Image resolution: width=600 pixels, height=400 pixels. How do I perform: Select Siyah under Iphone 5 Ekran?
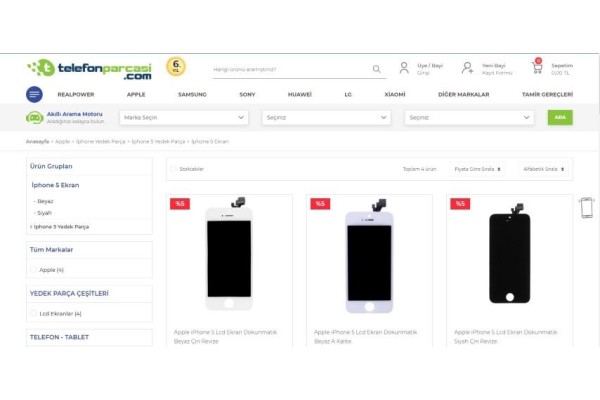[x=44, y=213]
